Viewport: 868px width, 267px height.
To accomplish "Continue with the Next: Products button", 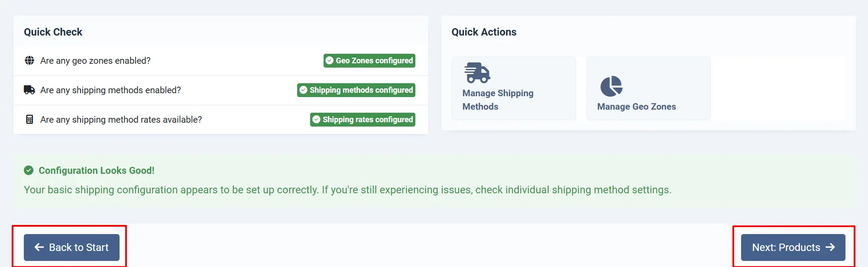I will [793, 247].
